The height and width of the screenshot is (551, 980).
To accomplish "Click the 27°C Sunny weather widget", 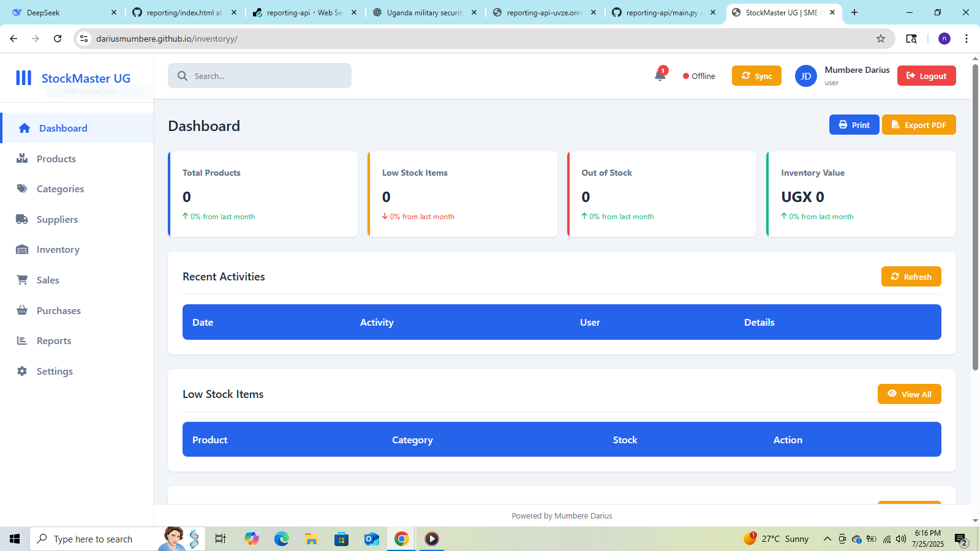I will [776, 539].
